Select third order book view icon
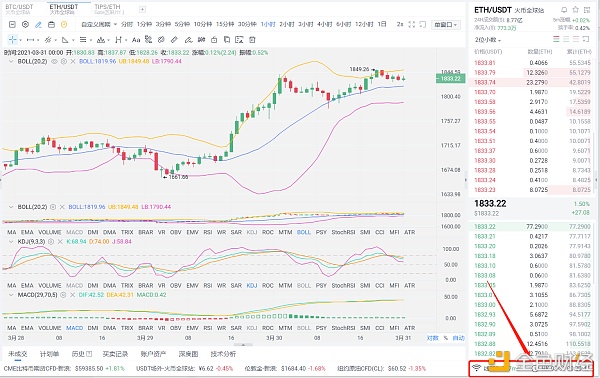600x378 pixels. click(576, 39)
